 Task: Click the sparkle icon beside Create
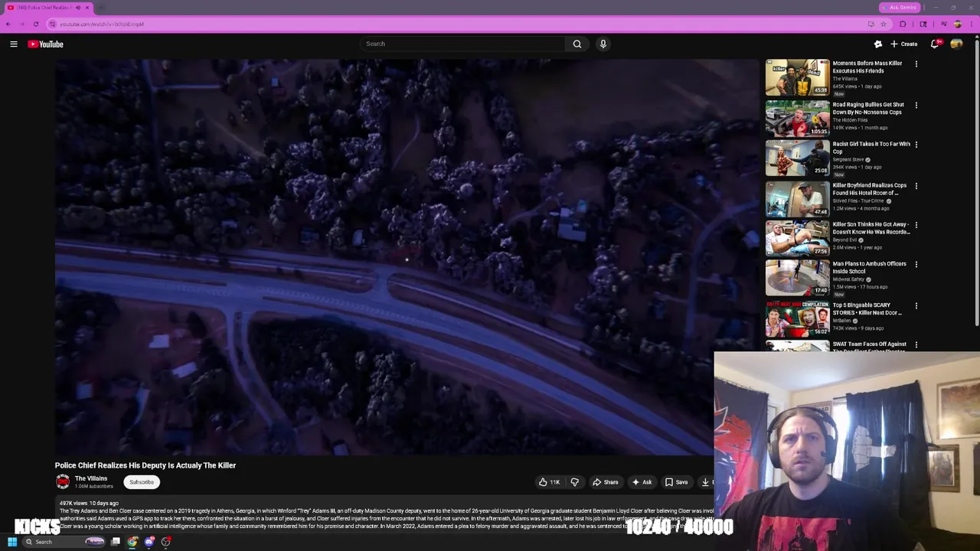(878, 44)
